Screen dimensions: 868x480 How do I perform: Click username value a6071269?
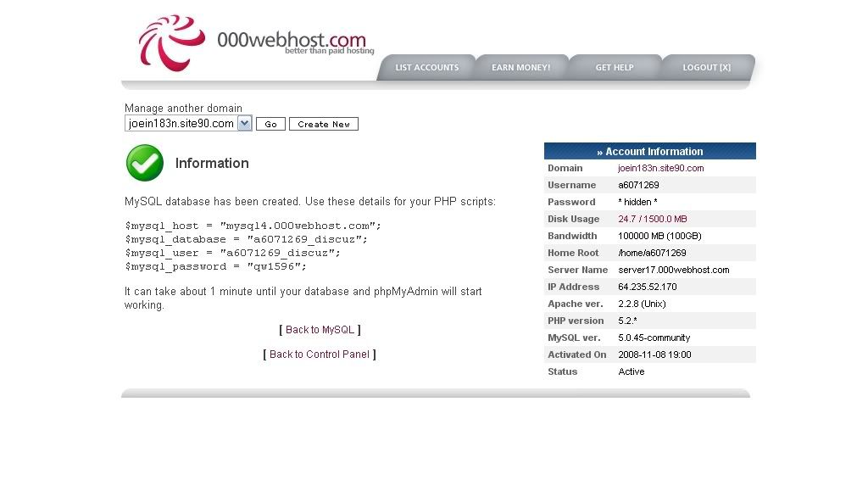[638, 185]
